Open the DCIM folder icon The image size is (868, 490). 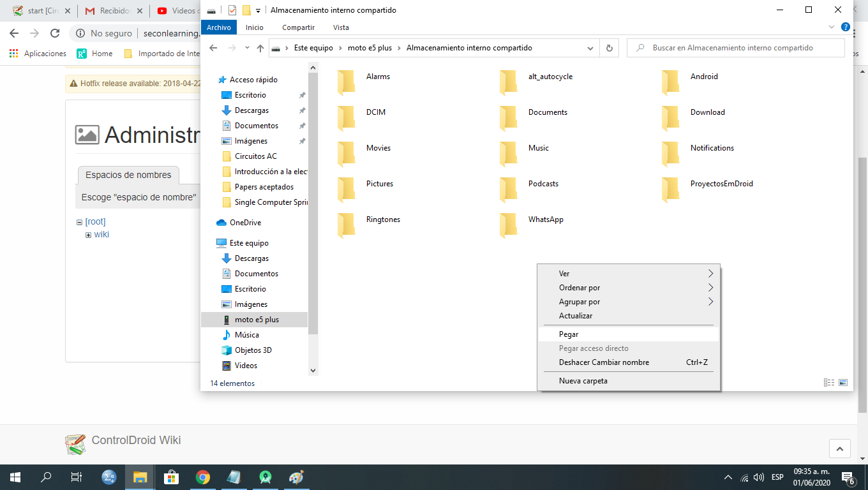tap(346, 117)
